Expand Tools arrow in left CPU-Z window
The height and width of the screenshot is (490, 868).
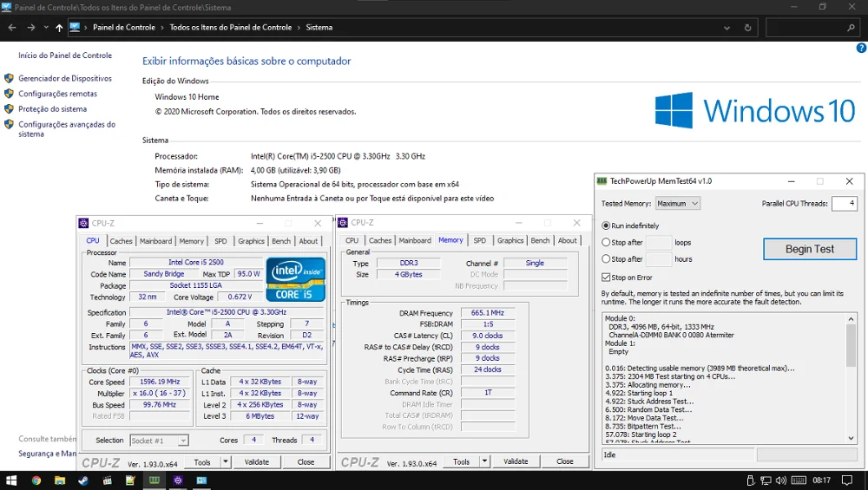226,461
